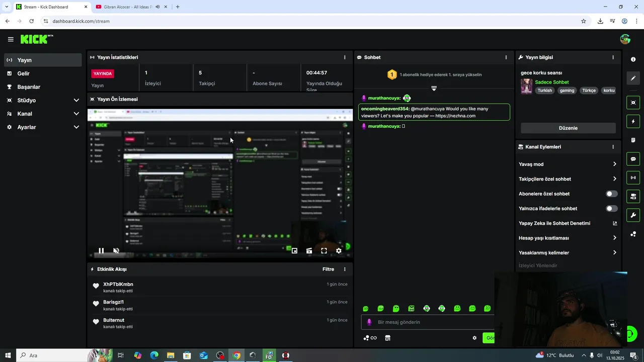Click the Türkçe tag
The image size is (644, 362).
tap(589, 90)
